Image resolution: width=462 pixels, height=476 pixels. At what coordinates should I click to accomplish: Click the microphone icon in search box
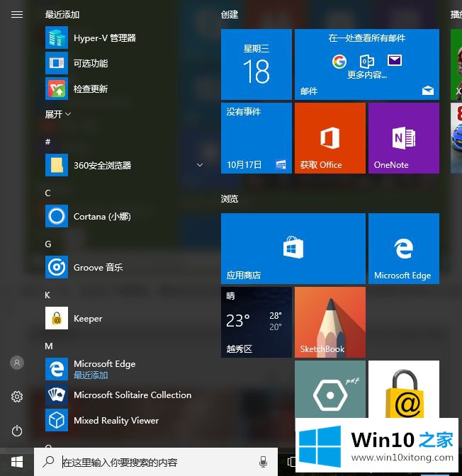click(263, 462)
